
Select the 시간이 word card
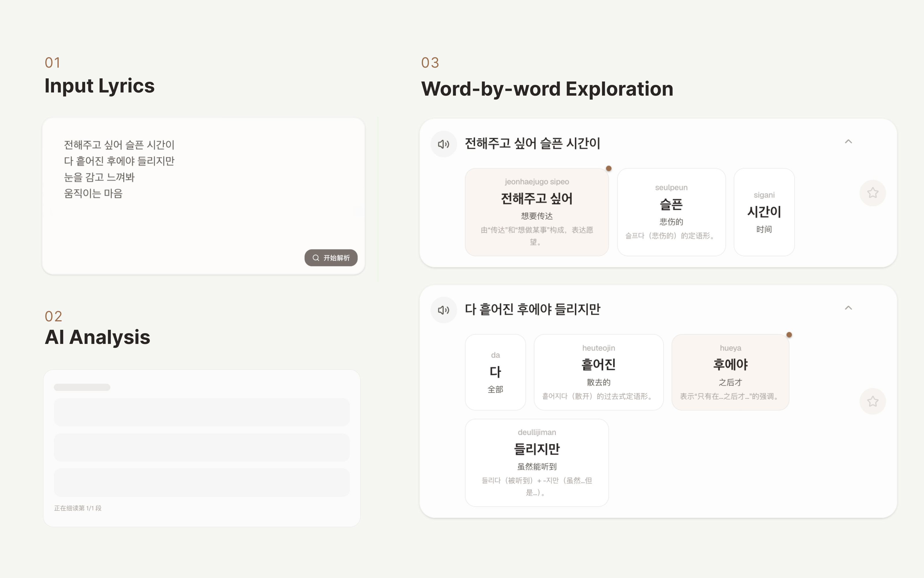pyautogui.click(x=764, y=212)
